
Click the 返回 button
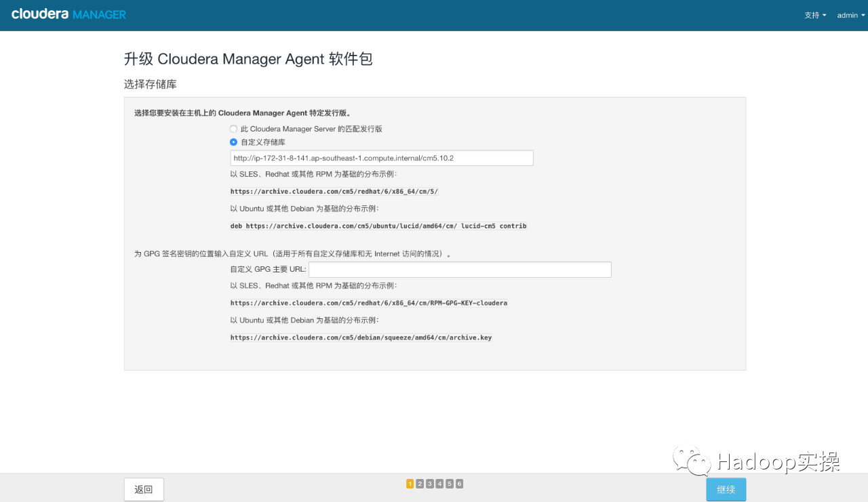coord(144,489)
